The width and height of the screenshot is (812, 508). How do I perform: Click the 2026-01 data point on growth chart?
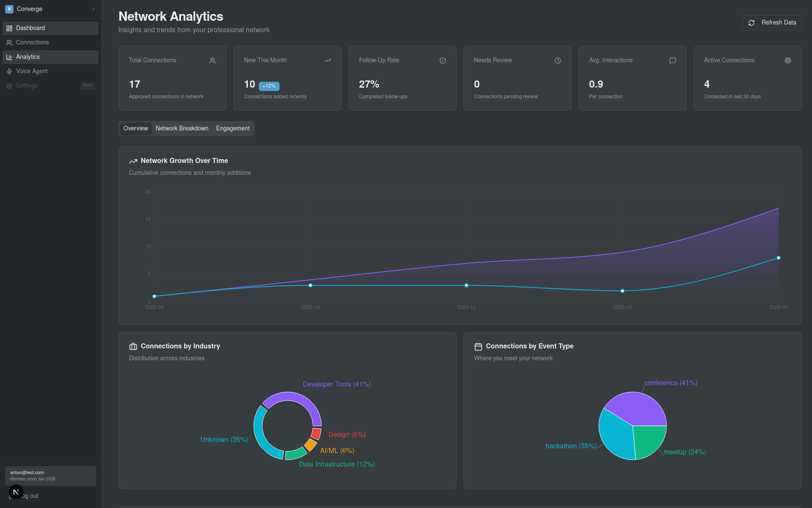pos(779,258)
